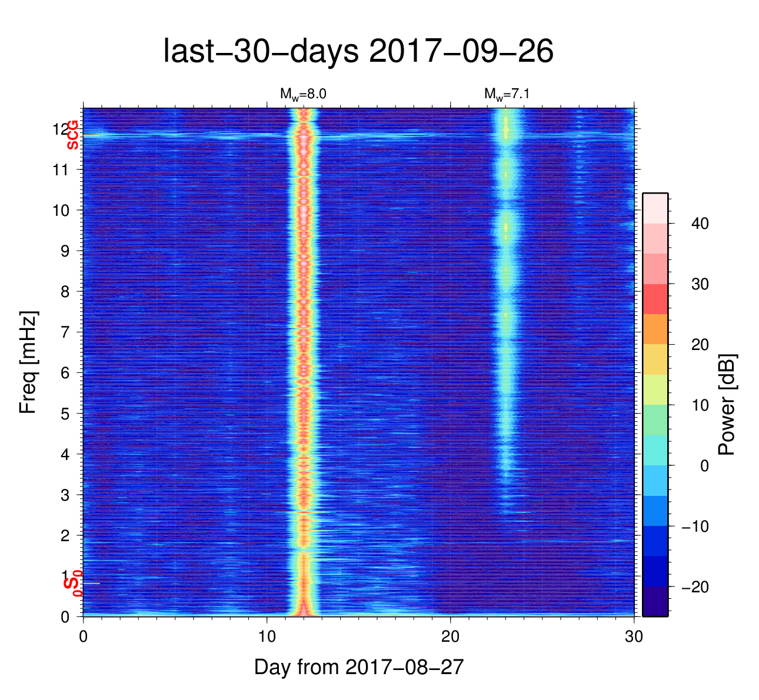The width and height of the screenshot is (759, 700).
Task: Click the red SCG label on frequency axis
Action: tap(72, 135)
